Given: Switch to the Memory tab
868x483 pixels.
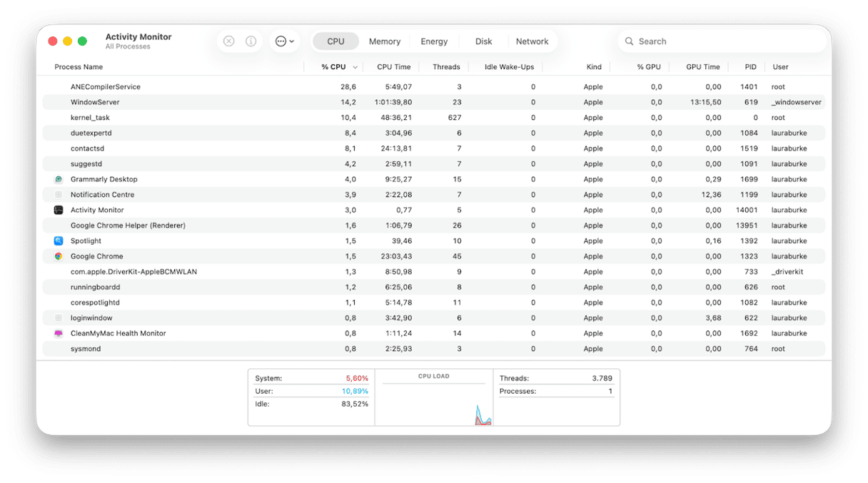Looking at the screenshot, I should pos(384,41).
